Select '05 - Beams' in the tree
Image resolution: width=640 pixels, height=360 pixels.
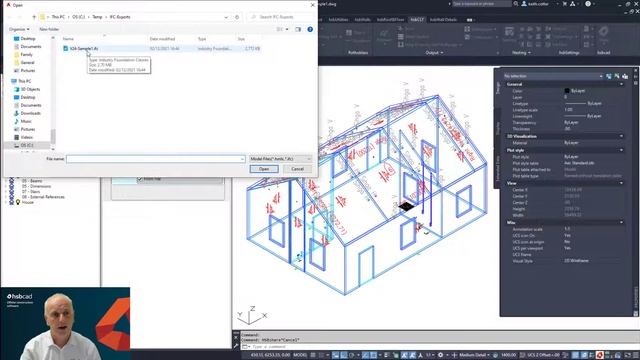[32, 181]
